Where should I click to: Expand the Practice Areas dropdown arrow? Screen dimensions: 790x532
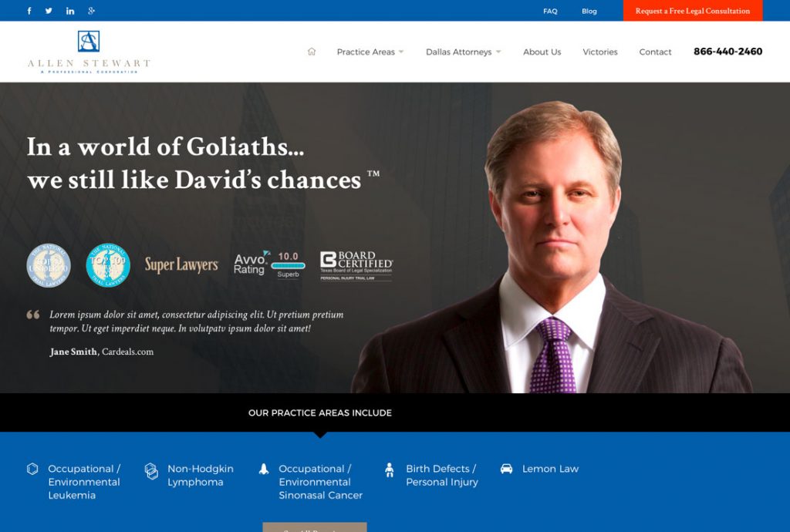401,52
